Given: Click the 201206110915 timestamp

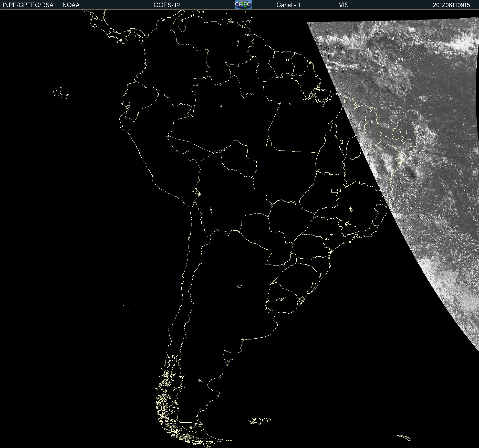Looking at the screenshot, I should [x=451, y=5].
